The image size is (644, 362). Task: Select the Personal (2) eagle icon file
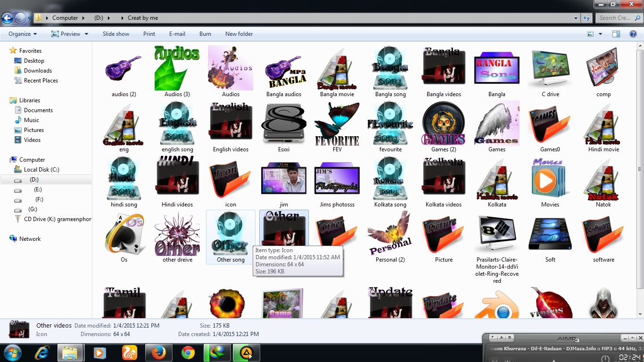tap(390, 234)
